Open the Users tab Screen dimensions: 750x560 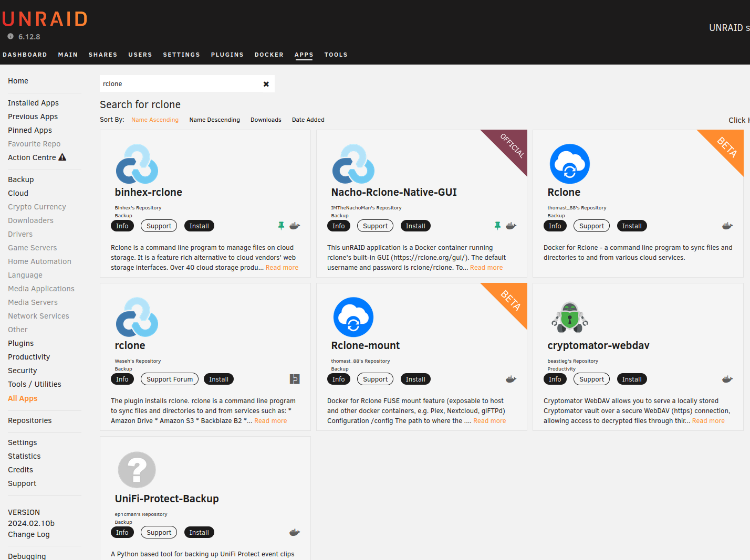(140, 55)
